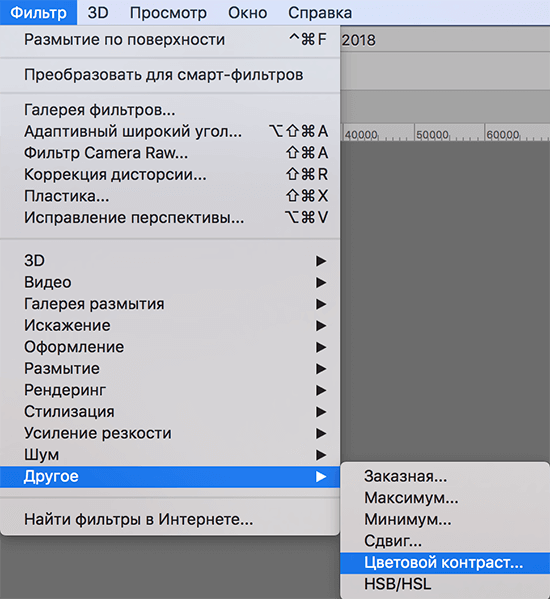Apply Цветовой контраст... filter
The image size is (550, 599).
pos(445,563)
